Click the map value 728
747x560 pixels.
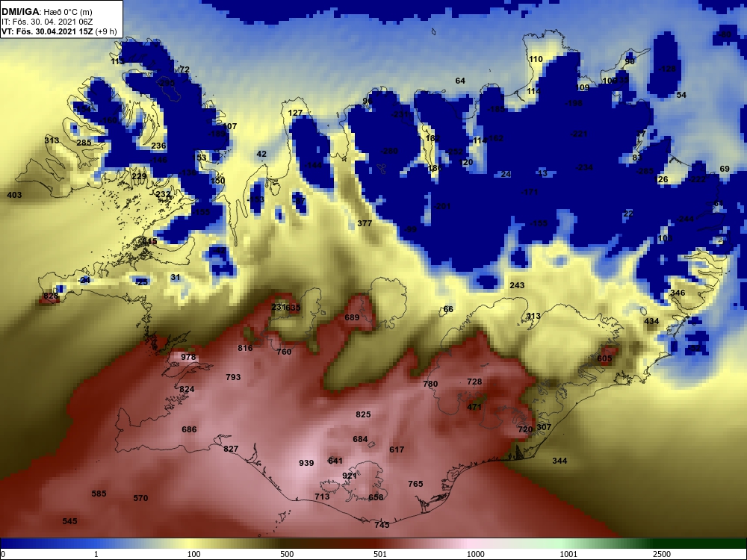pyautogui.click(x=474, y=382)
